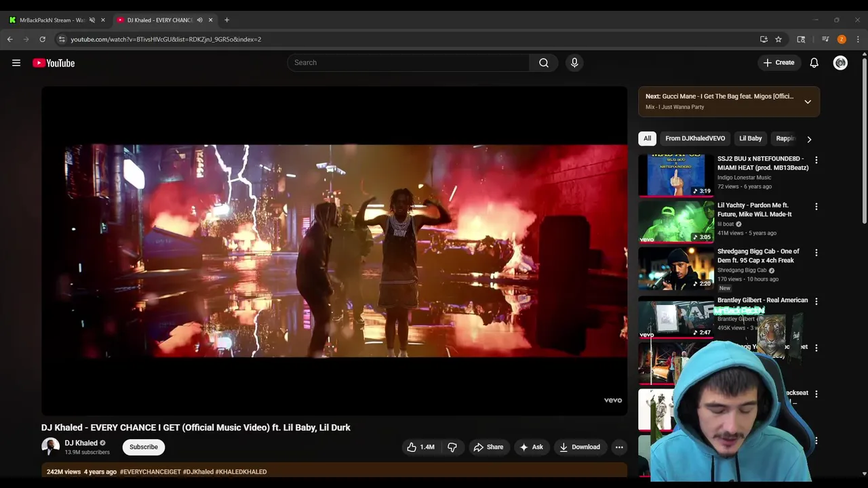
Task: Go back in browser history
Action: pyautogui.click(x=10, y=39)
